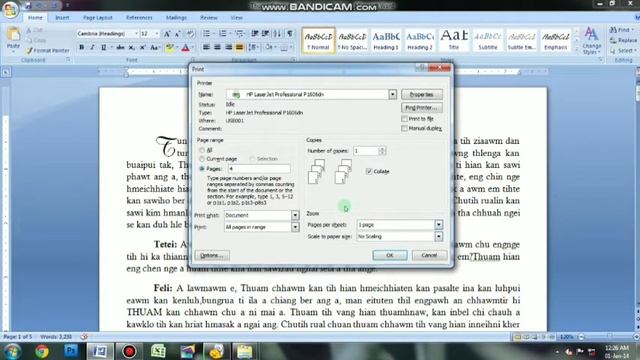Switch to the Page Layout ribbon tab
This screenshot has height=360, width=640.
click(98, 18)
